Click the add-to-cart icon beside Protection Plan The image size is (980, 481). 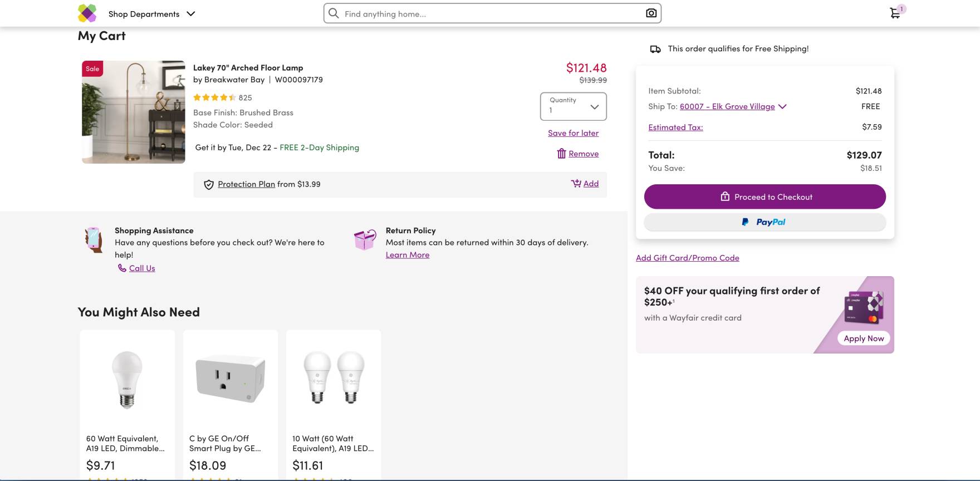point(576,184)
